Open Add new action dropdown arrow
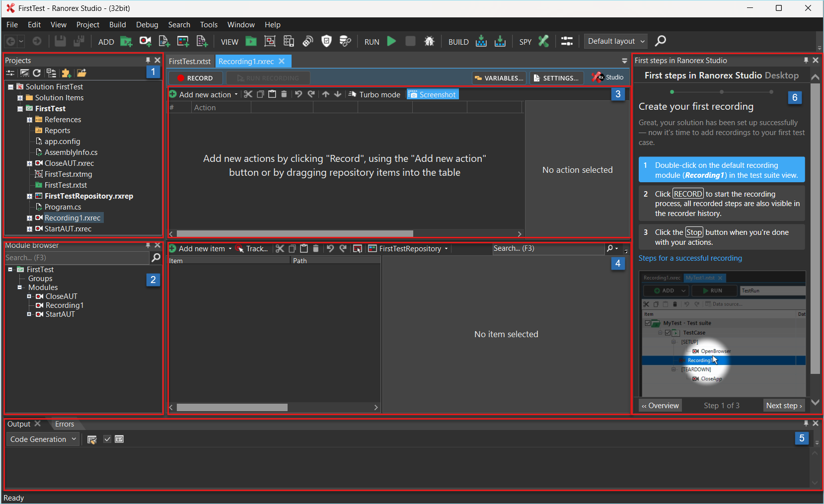 click(x=236, y=94)
